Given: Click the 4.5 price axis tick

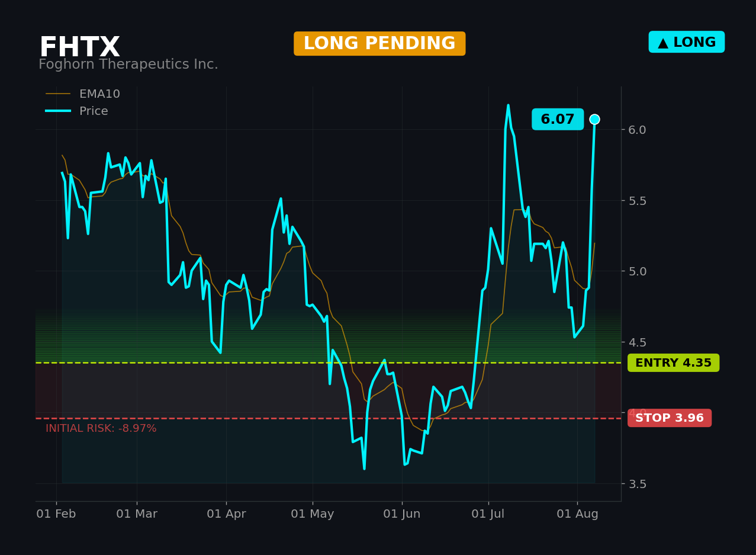Looking at the screenshot, I should 636,342.
